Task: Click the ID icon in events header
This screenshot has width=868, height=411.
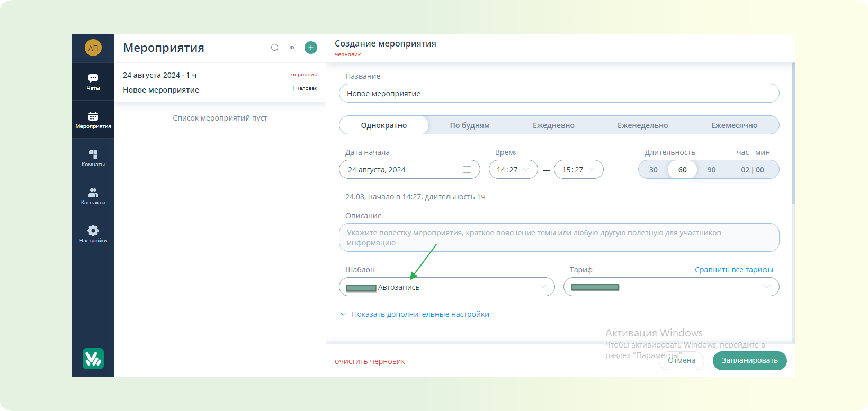Action: click(292, 48)
